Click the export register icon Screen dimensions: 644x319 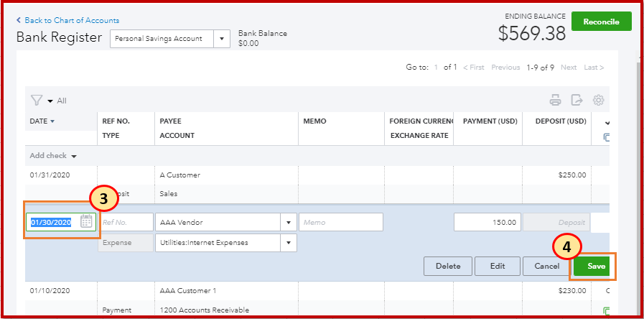(x=577, y=101)
